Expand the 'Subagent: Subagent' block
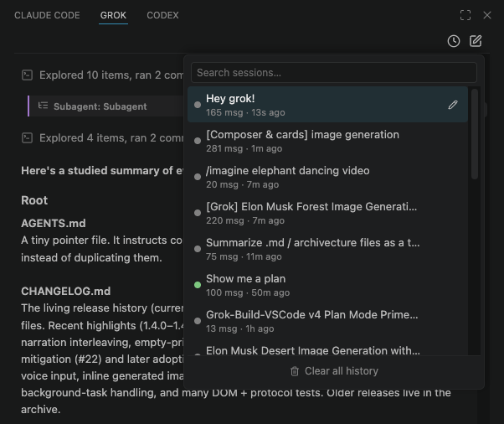 tap(106, 106)
